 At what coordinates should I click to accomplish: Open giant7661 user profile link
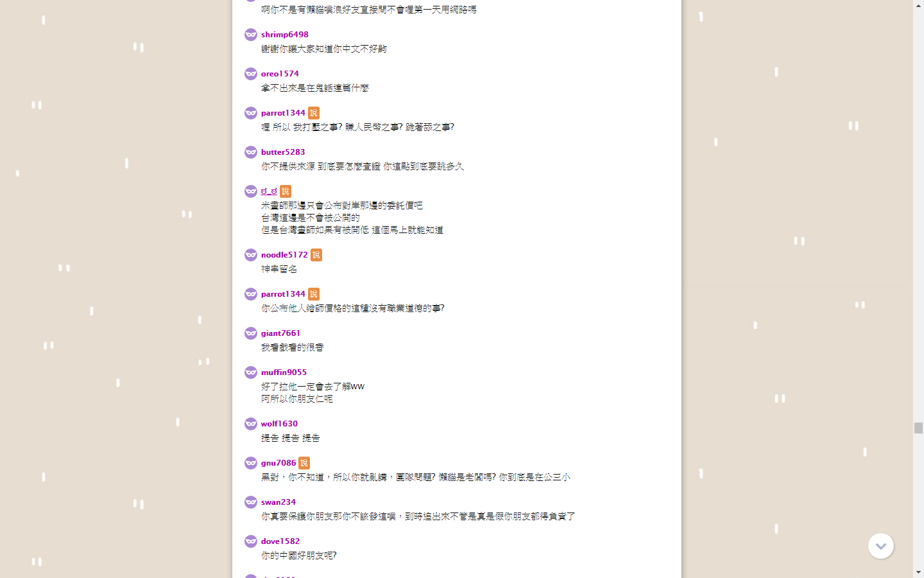pos(280,333)
